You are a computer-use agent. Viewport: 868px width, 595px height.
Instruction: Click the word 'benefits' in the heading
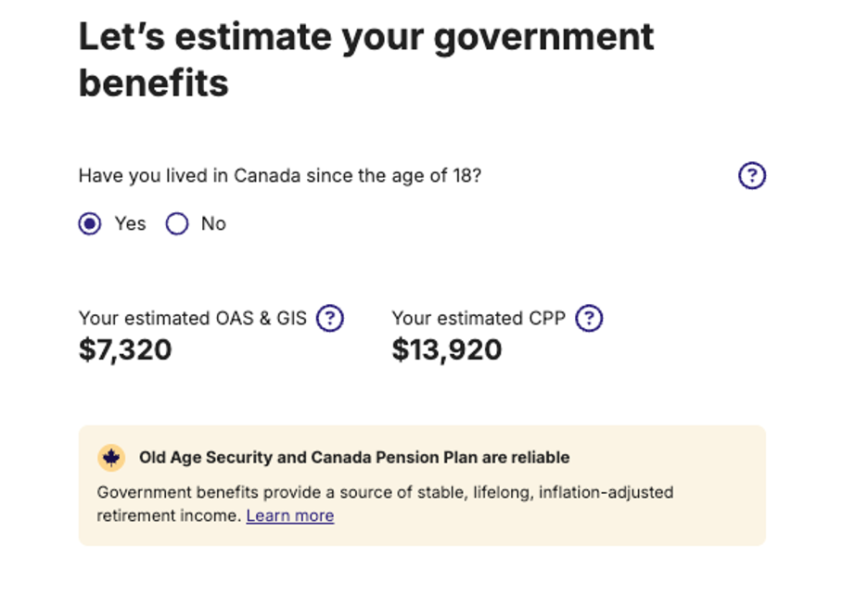154,83
